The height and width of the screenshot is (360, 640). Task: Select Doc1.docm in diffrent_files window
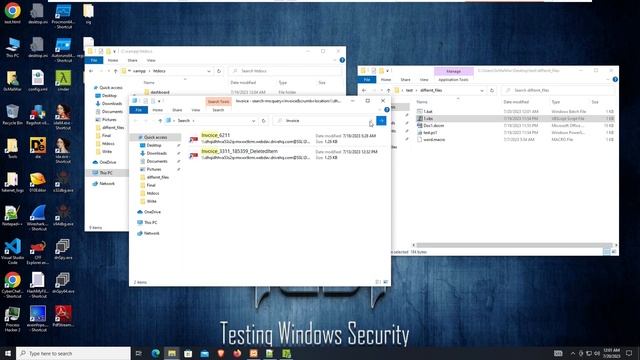(433, 125)
